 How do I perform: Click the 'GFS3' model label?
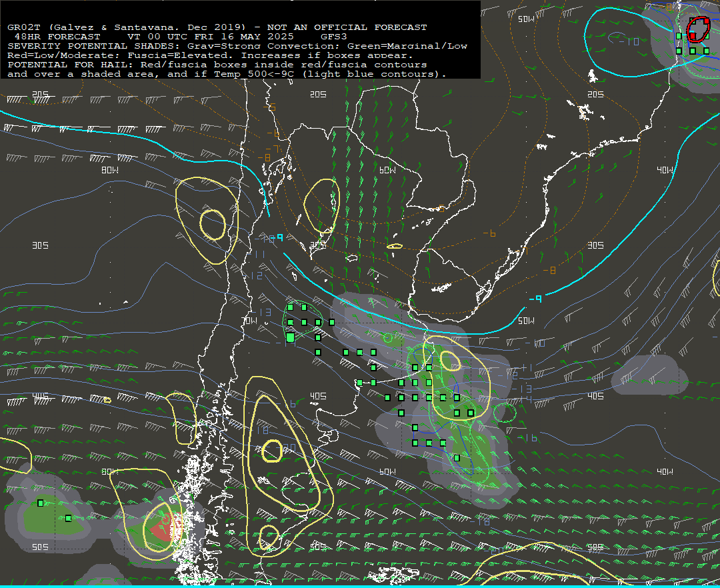[333, 37]
